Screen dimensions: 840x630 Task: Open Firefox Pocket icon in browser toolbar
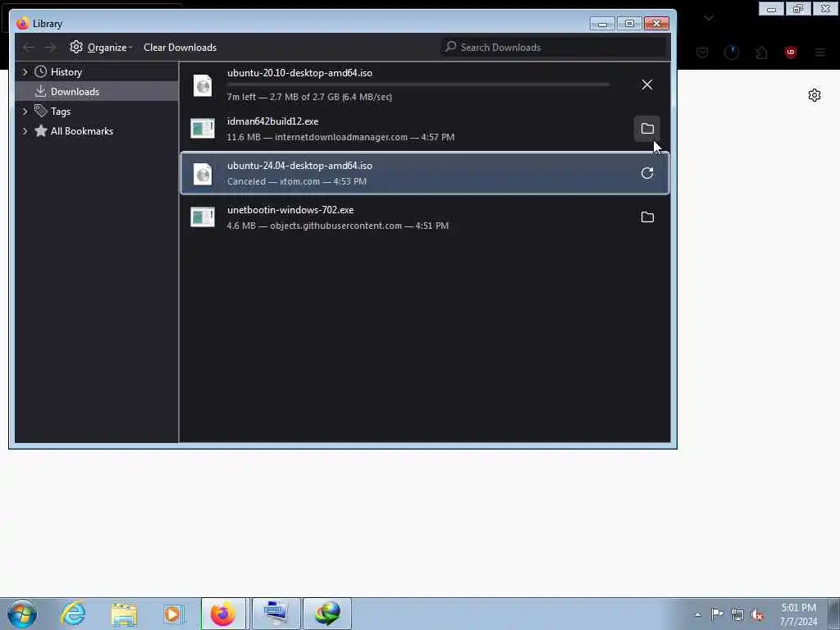click(x=702, y=52)
